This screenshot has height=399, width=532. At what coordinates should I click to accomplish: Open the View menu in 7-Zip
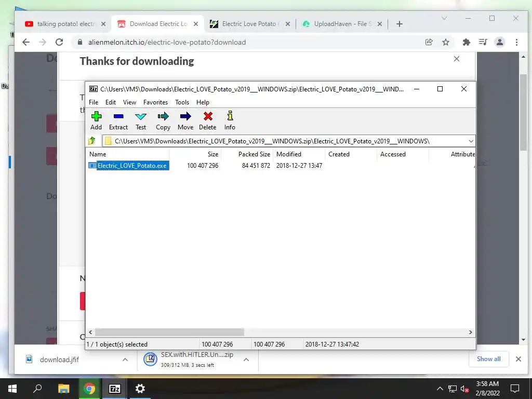129,102
